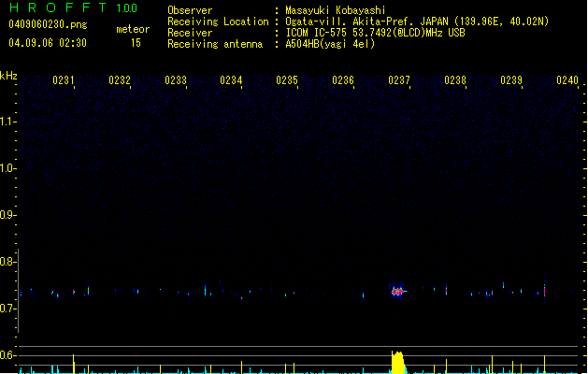Click the 0.8 kHz frequency label
The height and width of the screenshot is (374, 588).
[x=8, y=262]
